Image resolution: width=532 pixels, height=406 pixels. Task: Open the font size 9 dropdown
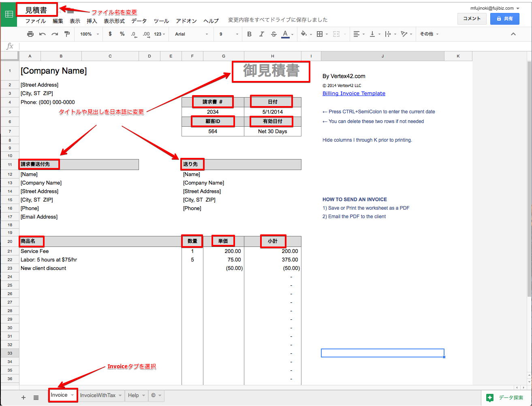tap(229, 34)
